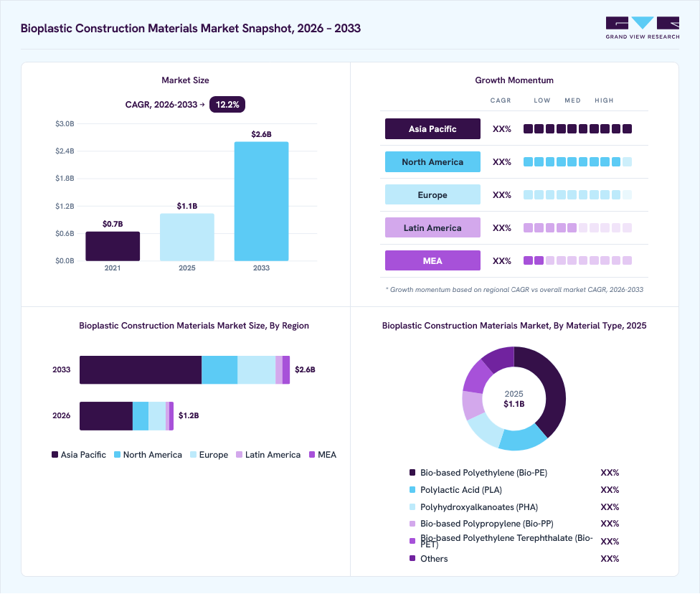
Task: Click the North America legend swatch
Action: (x=118, y=455)
